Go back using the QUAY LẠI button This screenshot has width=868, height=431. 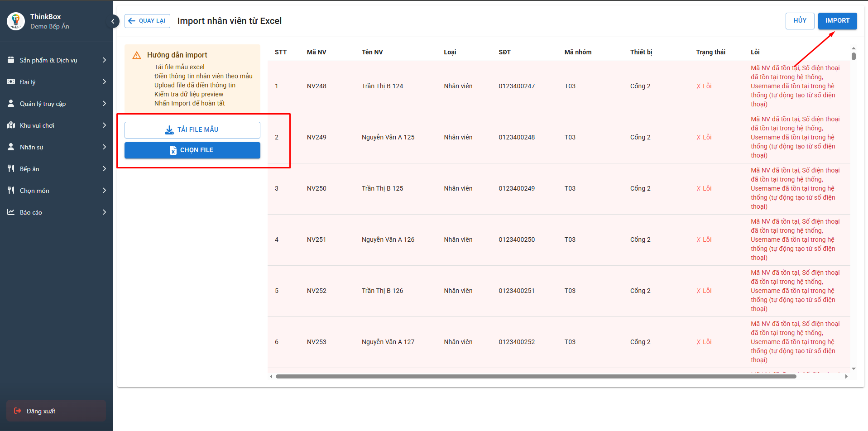[147, 21]
